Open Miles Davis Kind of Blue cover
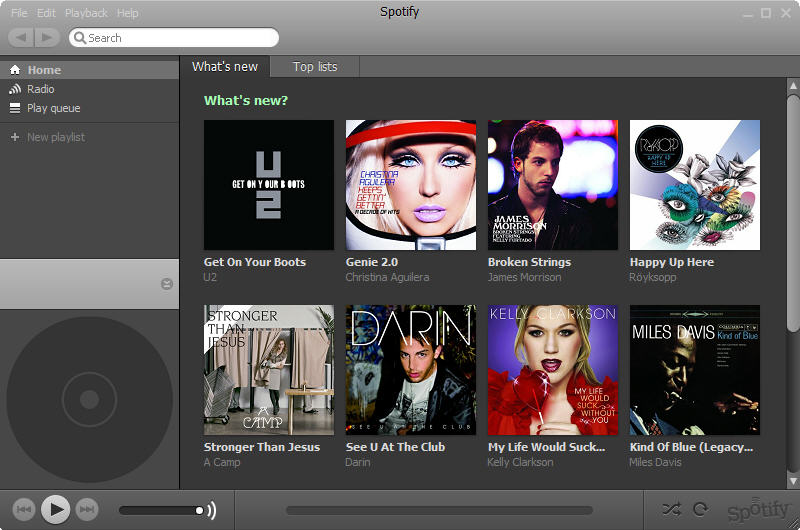This screenshot has width=800, height=530. (695, 370)
